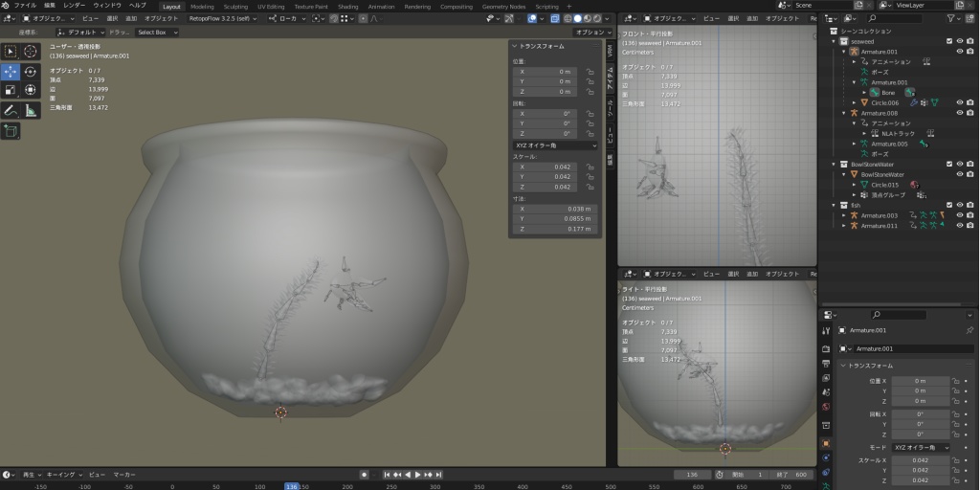The height and width of the screenshot is (490, 980).
Task: Switch to the Sculpting workspace tab
Action: [235, 7]
